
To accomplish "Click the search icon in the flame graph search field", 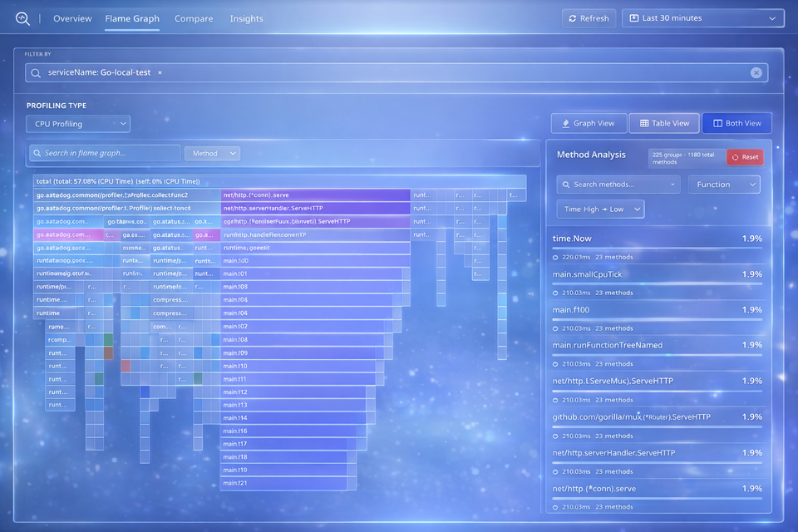I will point(36,153).
